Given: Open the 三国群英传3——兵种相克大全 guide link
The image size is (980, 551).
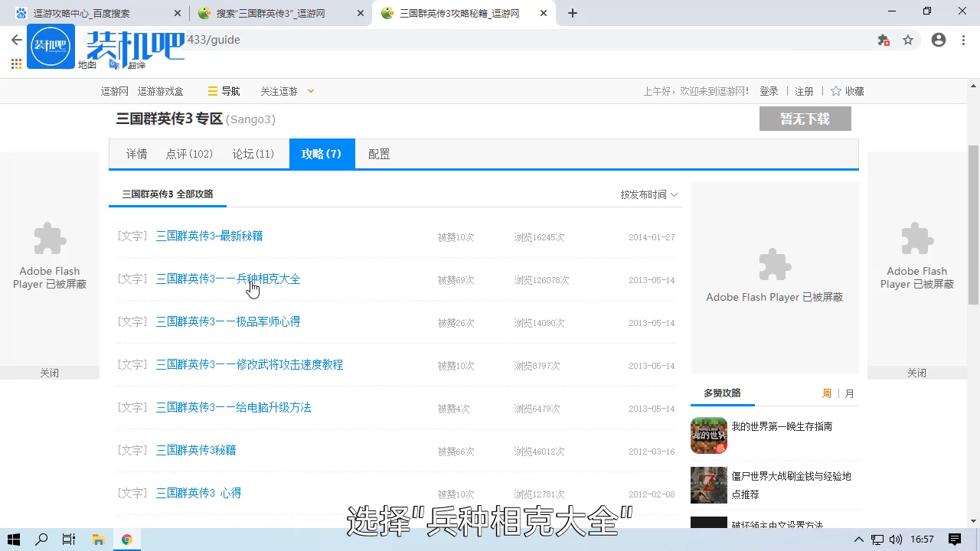Looking at the screenshot, I should (x=227, y=279).
